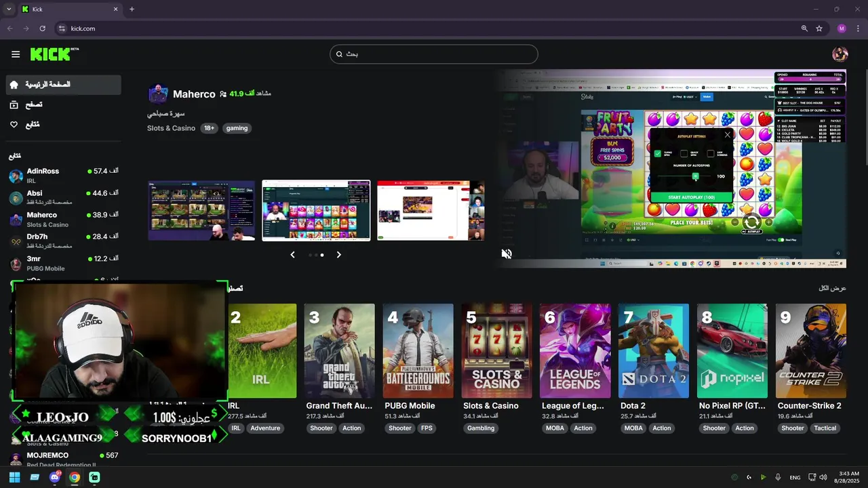View site information icon beside kick.com
Viewport: 868px width, 488px height.
click(62, 28)
